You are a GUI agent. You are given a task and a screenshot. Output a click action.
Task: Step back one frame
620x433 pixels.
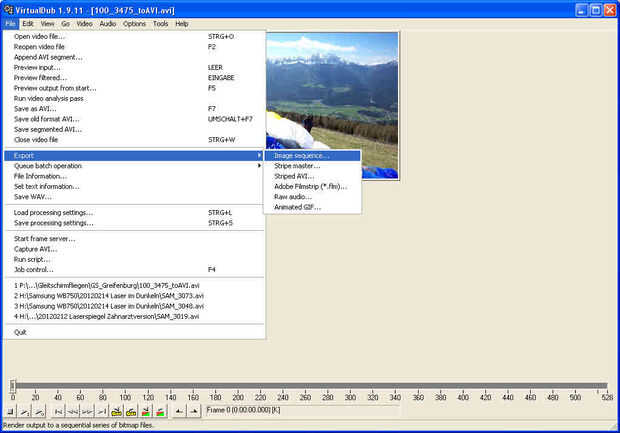tap(72, 412)
